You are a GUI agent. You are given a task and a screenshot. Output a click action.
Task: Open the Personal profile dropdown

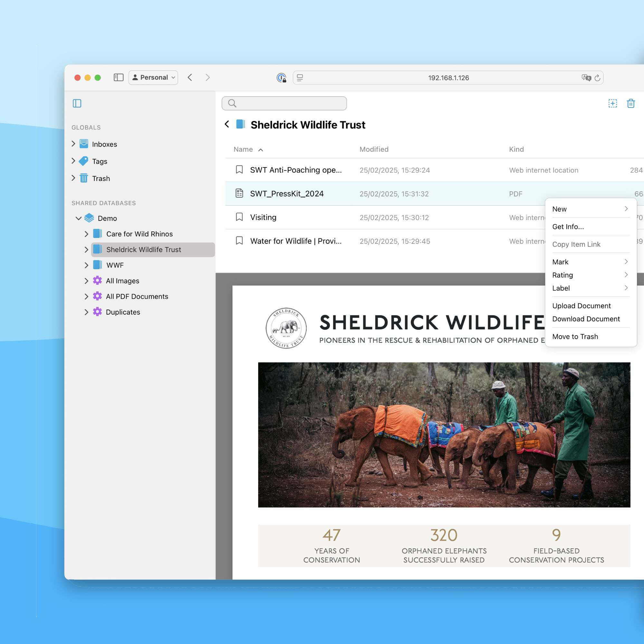click(153, 77)
